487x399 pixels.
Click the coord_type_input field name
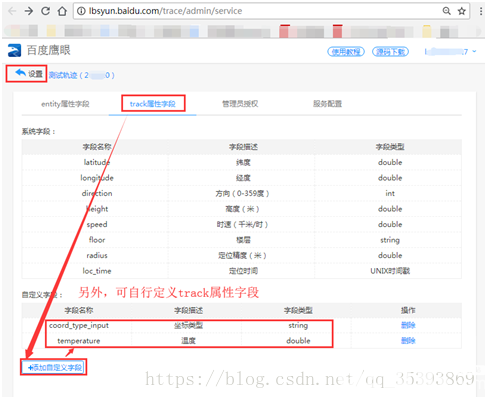[x=79, y=325]
